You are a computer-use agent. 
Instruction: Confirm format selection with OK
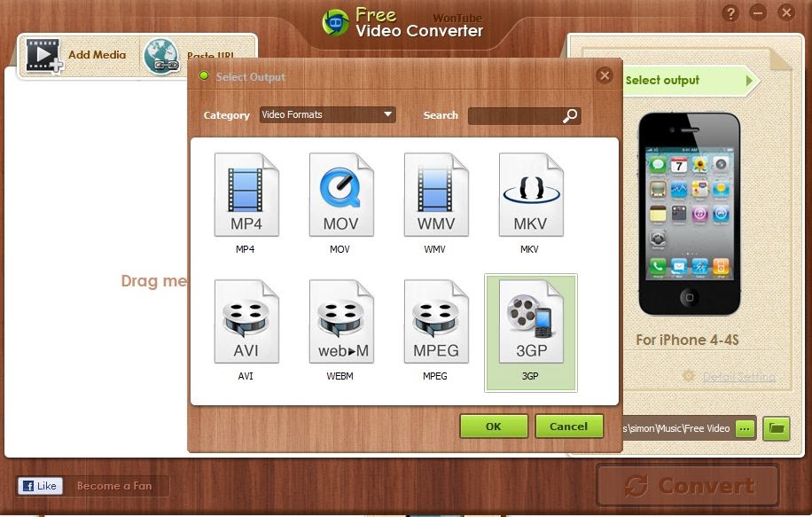click(x=493, y=426)
